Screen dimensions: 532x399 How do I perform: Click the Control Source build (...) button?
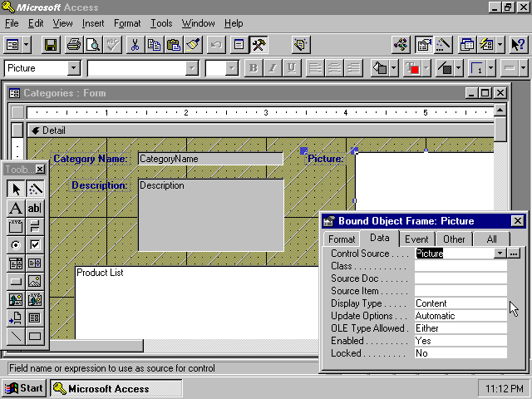tap(514, 254)
